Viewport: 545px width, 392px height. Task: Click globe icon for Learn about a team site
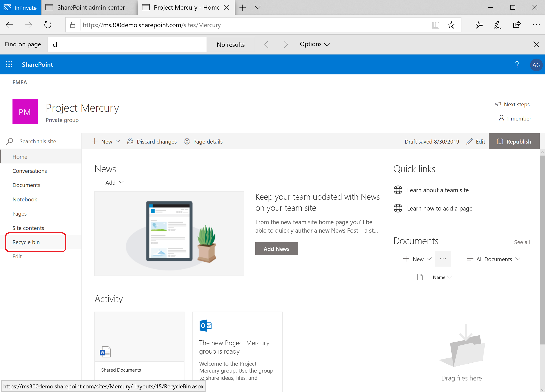pyautogui.click(x=398, y=190)
